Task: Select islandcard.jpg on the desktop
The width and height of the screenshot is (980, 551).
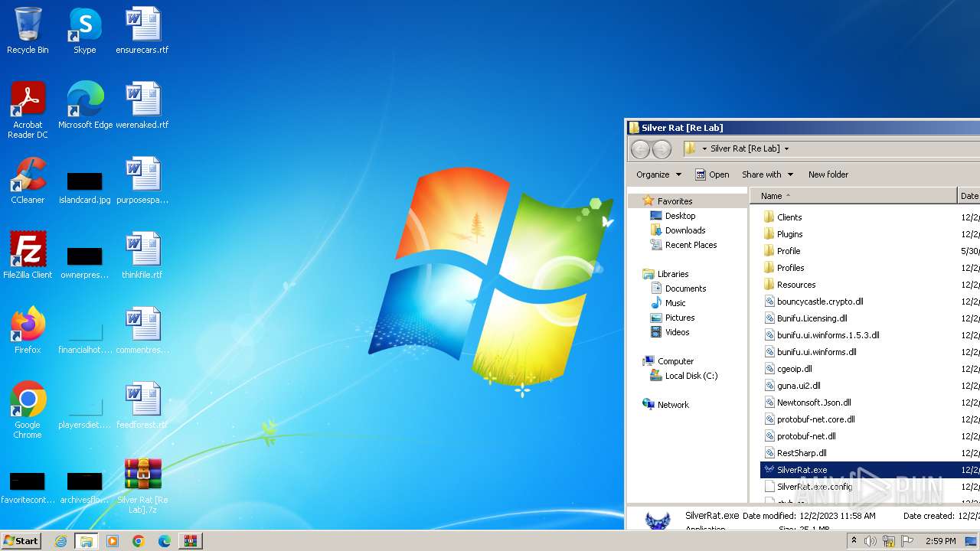Action: [84, 188]
